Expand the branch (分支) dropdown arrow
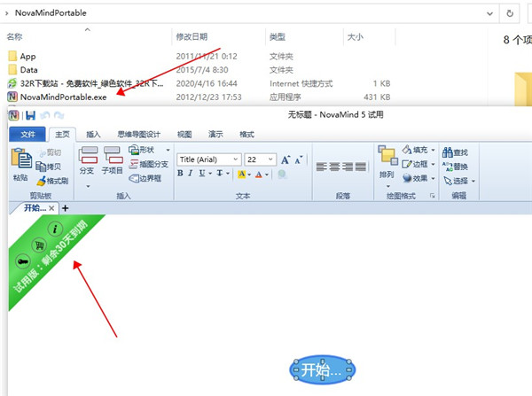The width and height of the screenshot is (532, 396). [88, 186]
